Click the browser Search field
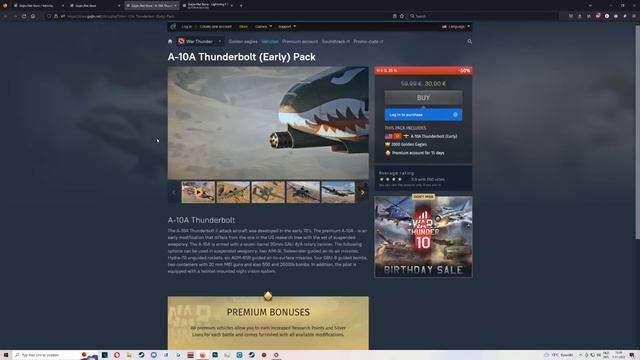 (x=484, y=16)
